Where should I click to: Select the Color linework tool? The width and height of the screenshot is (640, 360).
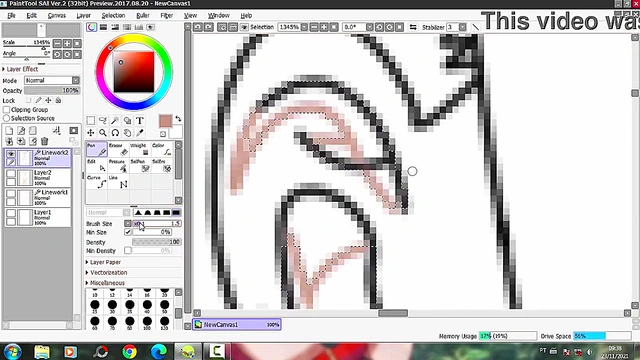162,149
